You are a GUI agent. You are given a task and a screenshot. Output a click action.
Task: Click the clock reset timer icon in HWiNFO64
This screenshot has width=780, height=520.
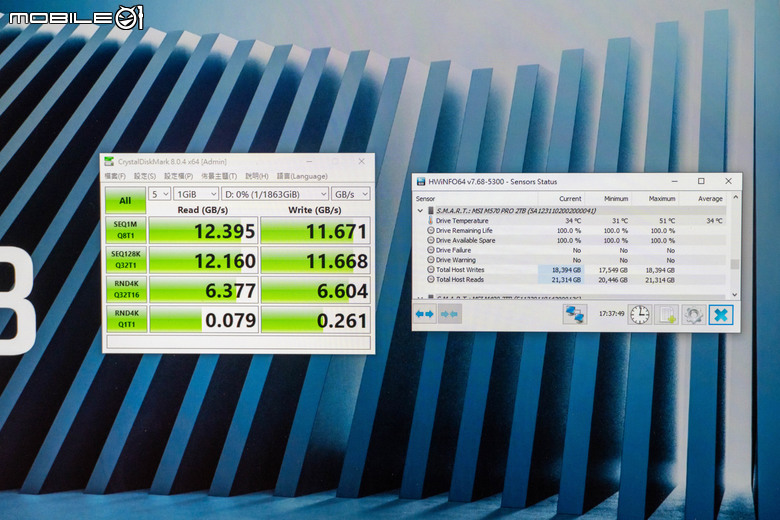click(640, 314)
